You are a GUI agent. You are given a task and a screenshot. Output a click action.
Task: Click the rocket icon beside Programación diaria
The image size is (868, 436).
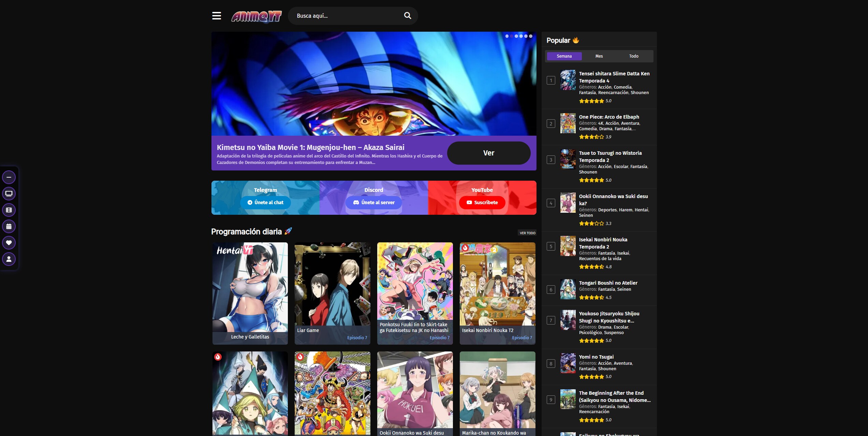pos(288,231)
